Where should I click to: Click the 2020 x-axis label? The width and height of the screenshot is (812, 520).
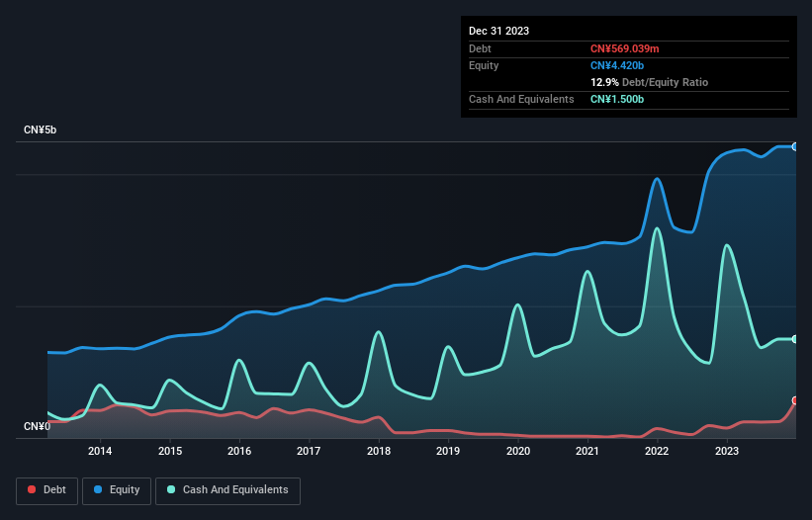point(518,451)
